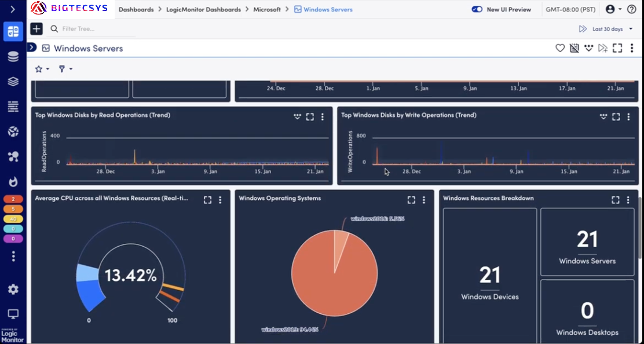
Task: Open the Logs lines sidebar icon
Action: click(13, 107)
